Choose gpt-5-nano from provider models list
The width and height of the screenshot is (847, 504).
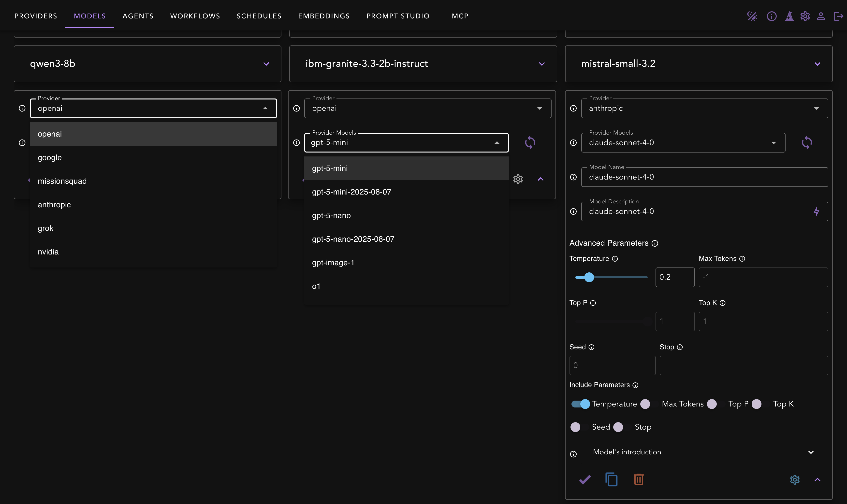tap(406, 215)
